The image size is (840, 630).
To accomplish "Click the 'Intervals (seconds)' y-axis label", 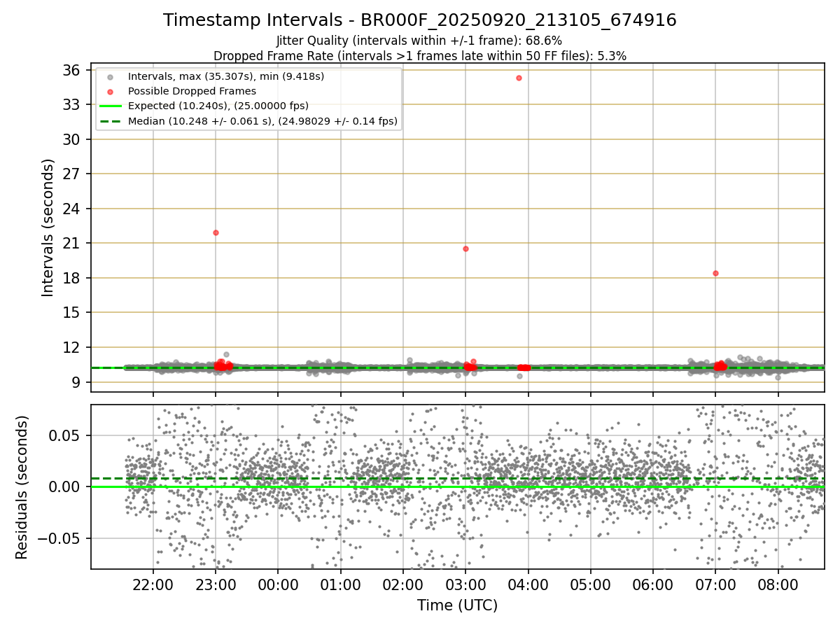I will (x=48, y=227).
